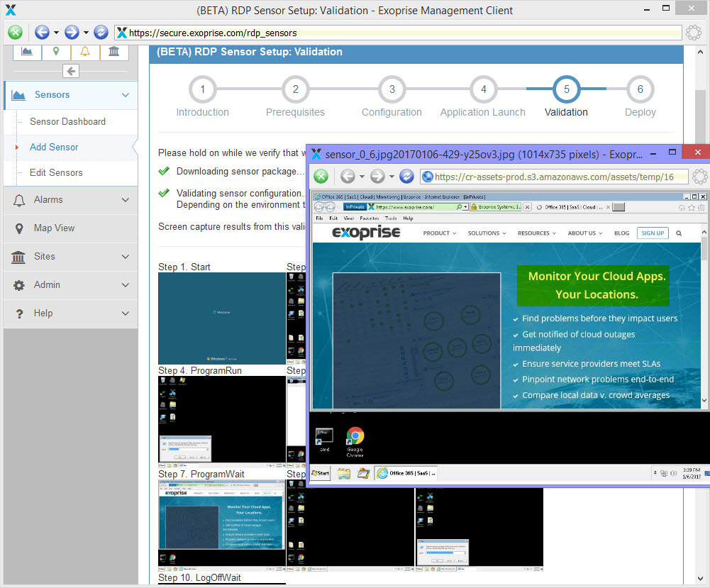
Task: Refresh the main Exoprise client page
Action: click(x=101, y=32)
